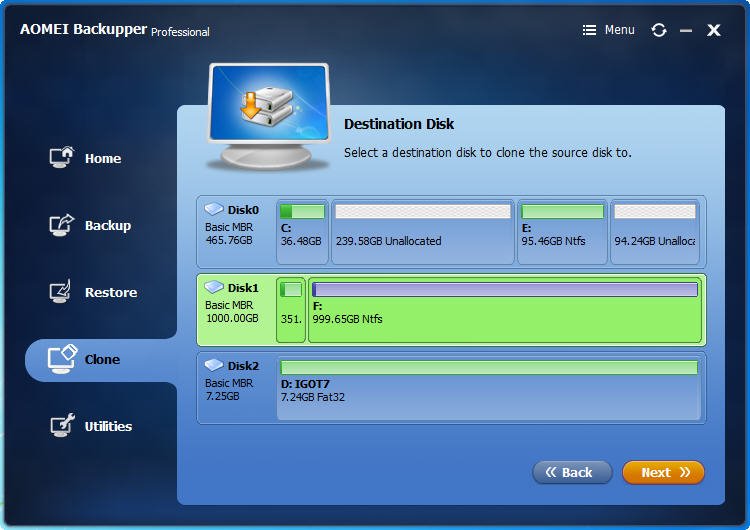Switch to the Backup section label
The image size is (750, 530).
point(108,225)
